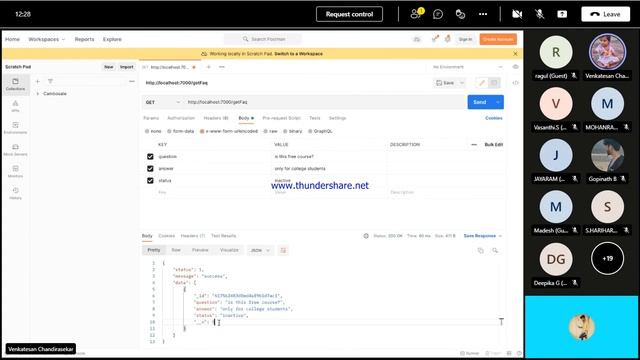Open the No Environment selector dropdown

click(x=467, y=67)
